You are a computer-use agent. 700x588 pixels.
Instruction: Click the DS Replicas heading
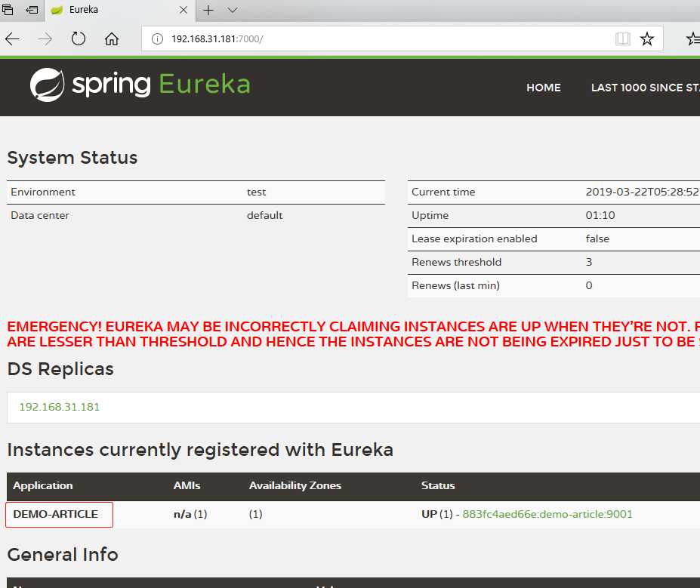60,369
